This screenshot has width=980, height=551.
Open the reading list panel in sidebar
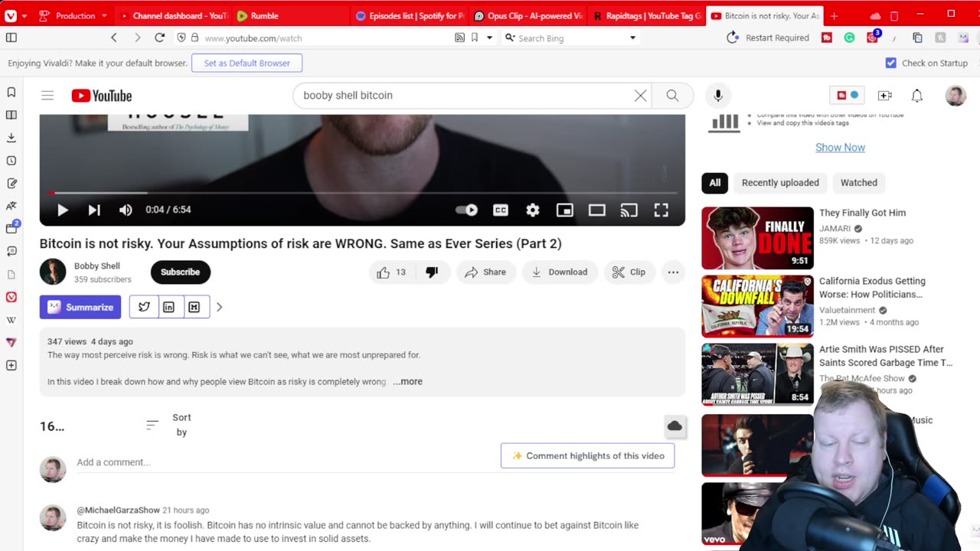[x=11, y=115]
